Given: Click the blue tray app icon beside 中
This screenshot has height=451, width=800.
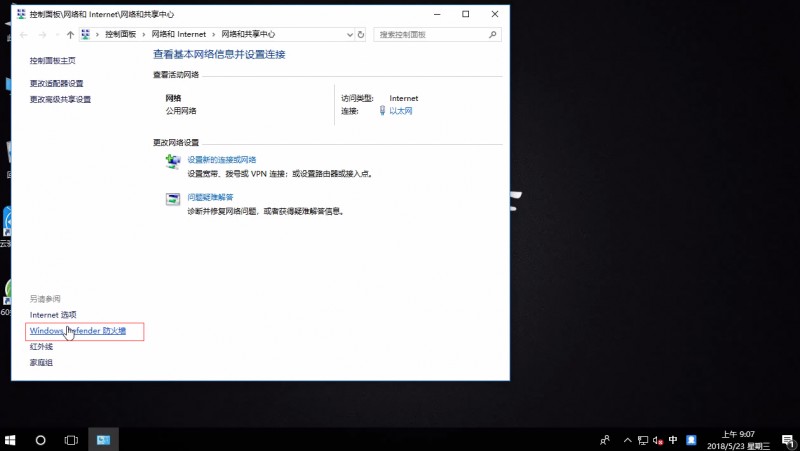Looking at the screenshot, I should click(x=691, y=439).
